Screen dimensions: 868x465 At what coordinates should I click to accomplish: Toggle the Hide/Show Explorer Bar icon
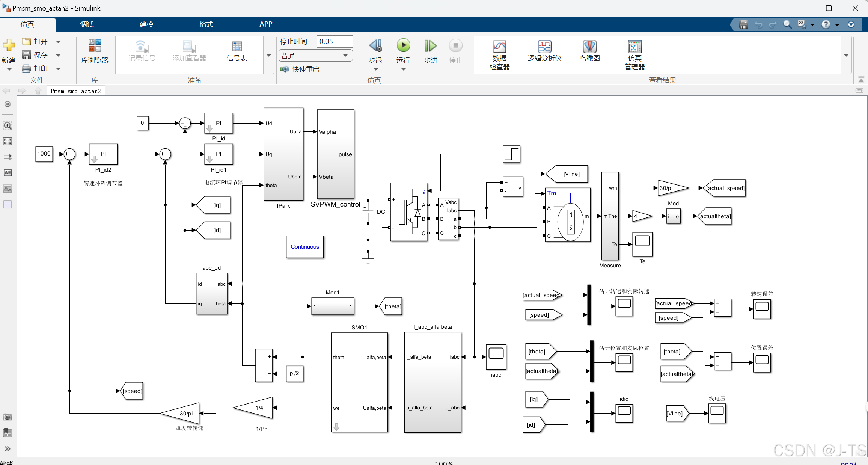coord(8,104)
